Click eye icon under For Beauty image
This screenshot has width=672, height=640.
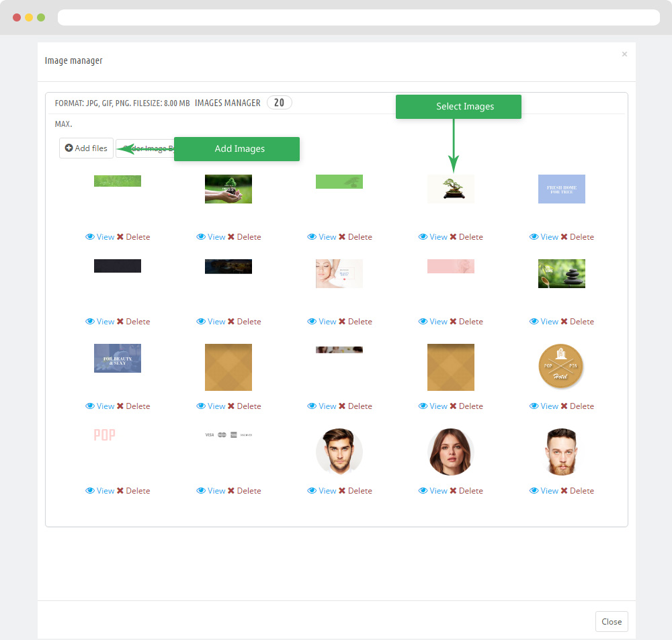coord(90,406)
